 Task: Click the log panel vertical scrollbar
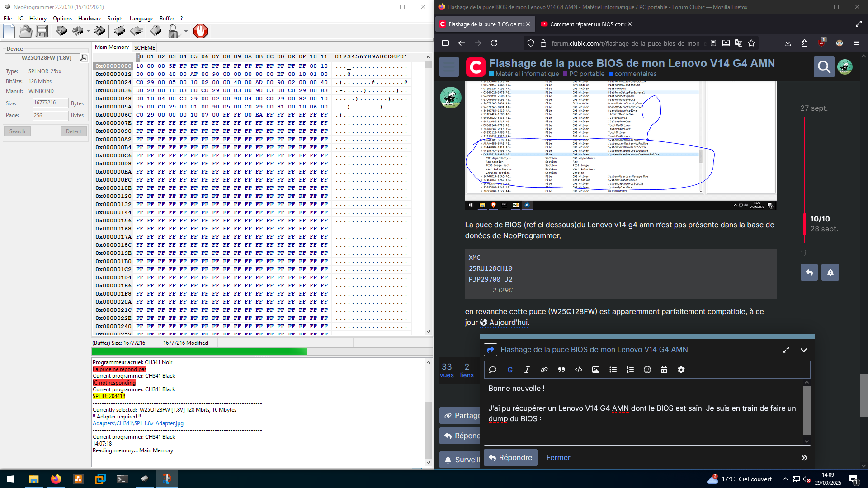point(428,412)
